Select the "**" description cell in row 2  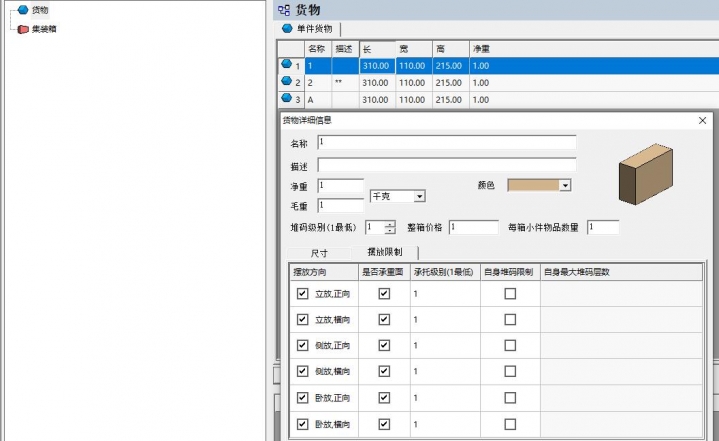pyautogui.click(x=345, y=83)
